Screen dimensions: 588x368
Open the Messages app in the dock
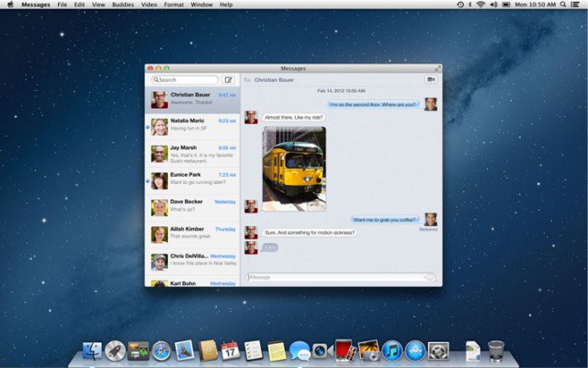point(300,351)
